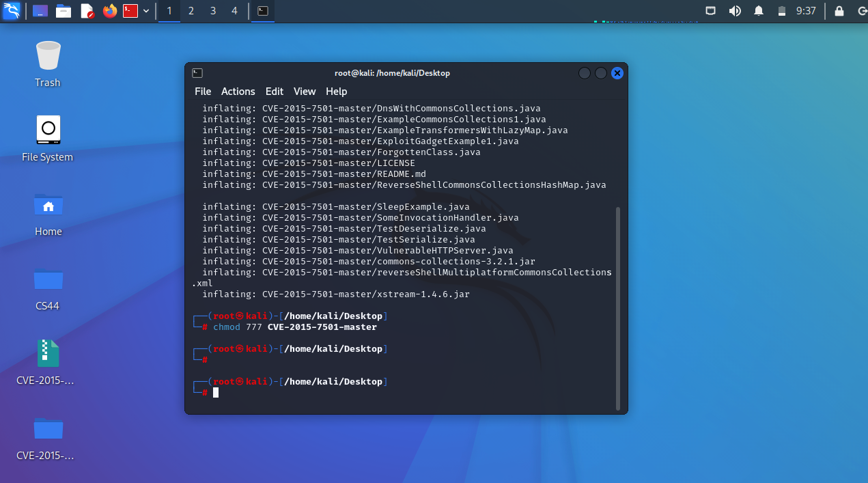Viewport: 868px width, 483px height.
Task: Open the terminal Help menu
Action: [336, 92]
